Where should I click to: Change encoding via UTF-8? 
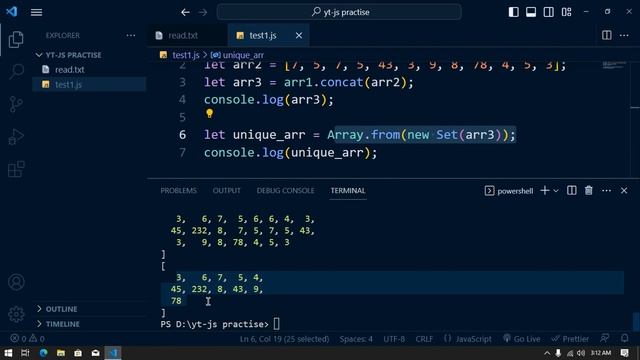(394, 339)
